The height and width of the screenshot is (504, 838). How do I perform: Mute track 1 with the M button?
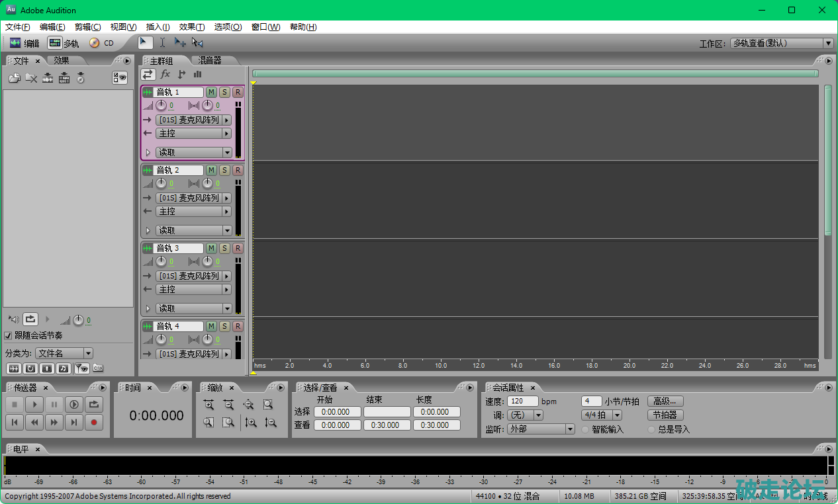tap(211, 92)
